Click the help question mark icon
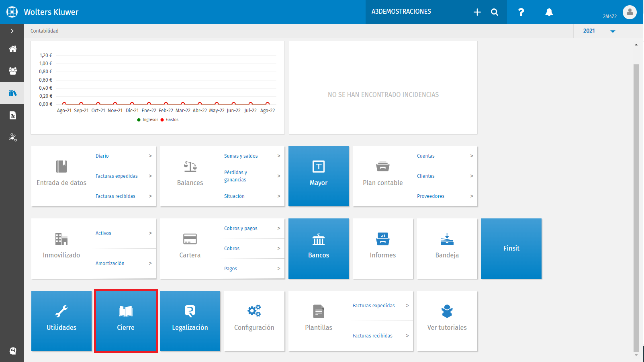This screenshot has width=644, height=362. 521,12
